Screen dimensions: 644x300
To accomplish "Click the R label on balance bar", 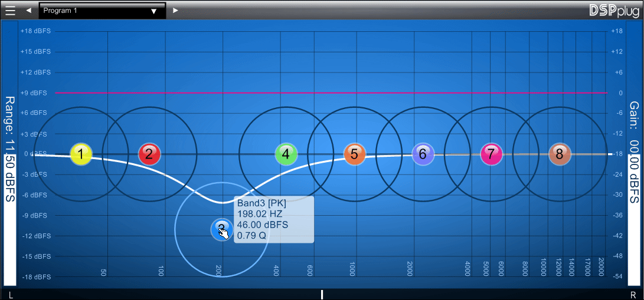I will click(633, 294).
